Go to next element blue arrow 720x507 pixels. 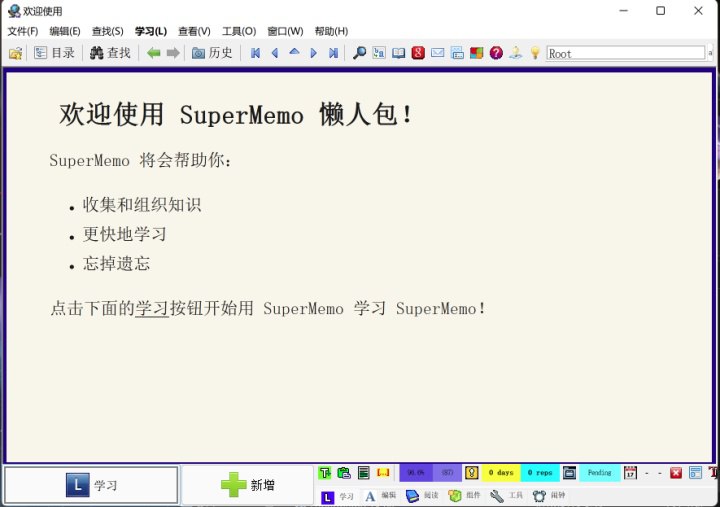[x=314, y=53]
